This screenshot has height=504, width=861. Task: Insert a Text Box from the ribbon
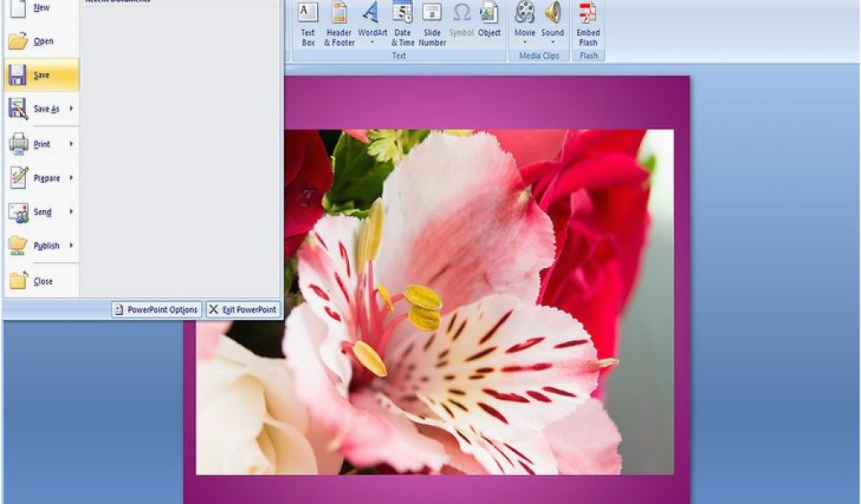click(308, 24)
